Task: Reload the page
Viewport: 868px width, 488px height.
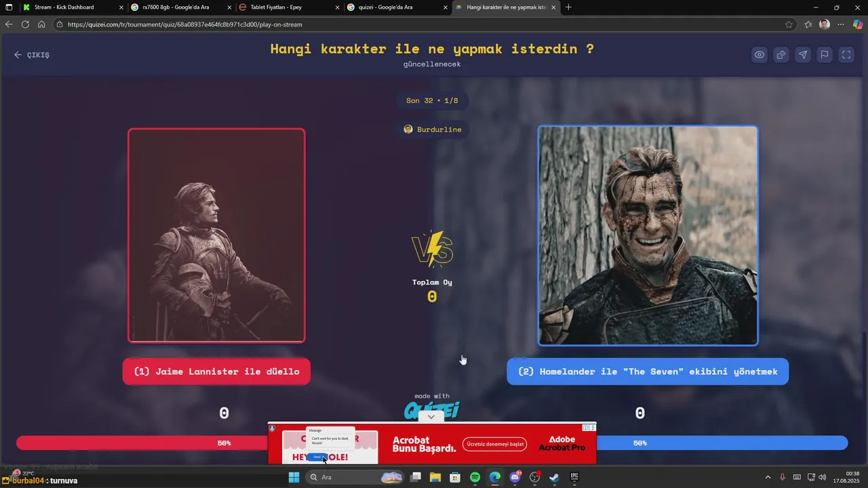Action: click(x=25, y=24)
